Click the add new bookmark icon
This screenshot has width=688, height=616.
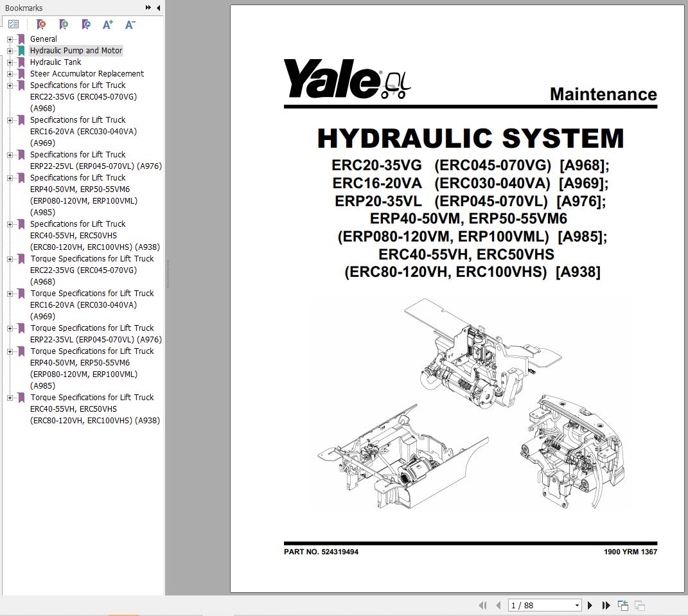(x=64, y=24)
